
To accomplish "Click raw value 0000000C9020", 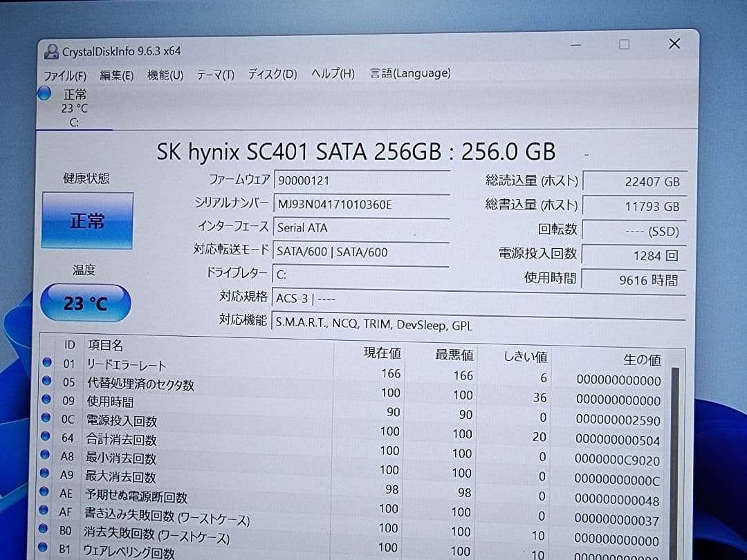I will [x=618, y=460].
